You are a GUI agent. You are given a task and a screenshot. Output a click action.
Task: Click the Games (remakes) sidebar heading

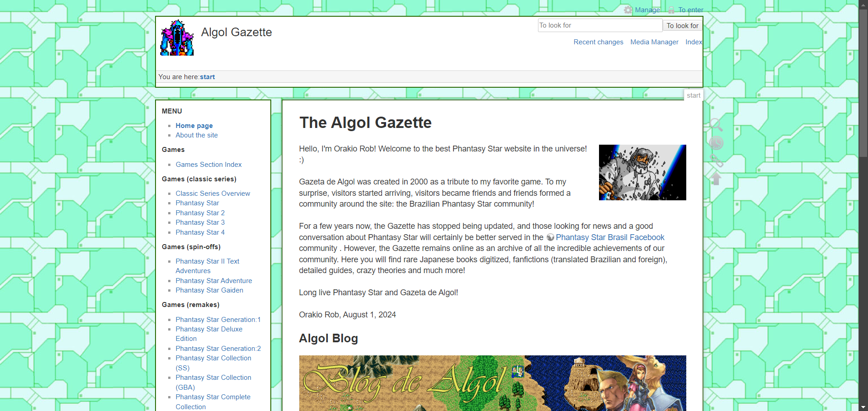[x=190, y=305]
